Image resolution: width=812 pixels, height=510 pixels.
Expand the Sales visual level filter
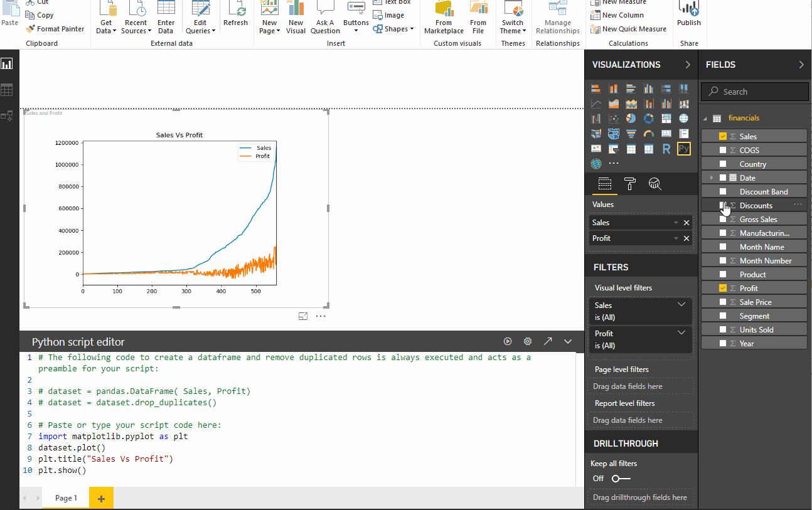pos(681,305)
